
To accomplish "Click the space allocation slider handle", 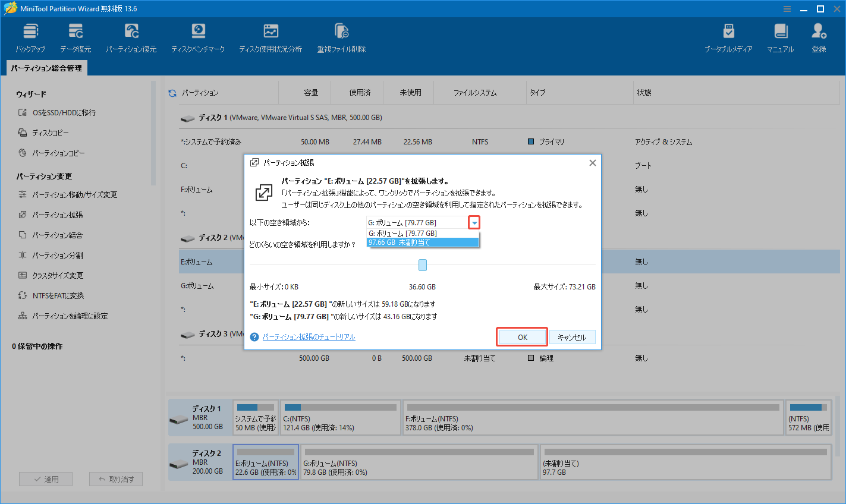I will (422, 264).
